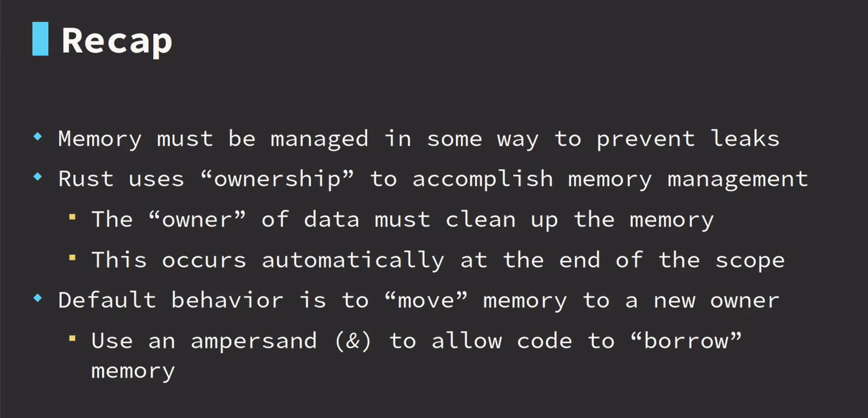868x418 pixels.
Task: Click the quoted word "ownership"
Action: point(277,179)
